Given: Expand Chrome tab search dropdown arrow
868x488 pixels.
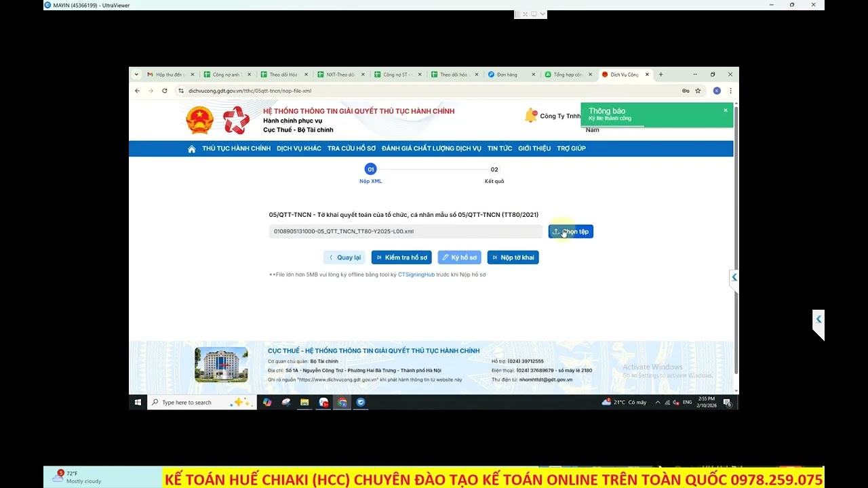Looking at the screenshot, I should (x=136, y=75).
